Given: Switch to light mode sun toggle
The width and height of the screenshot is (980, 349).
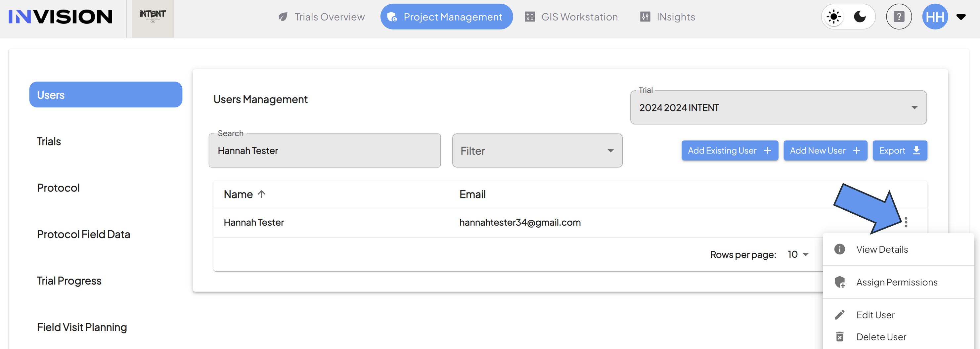Looking at the screenshot, I should 833,17.
